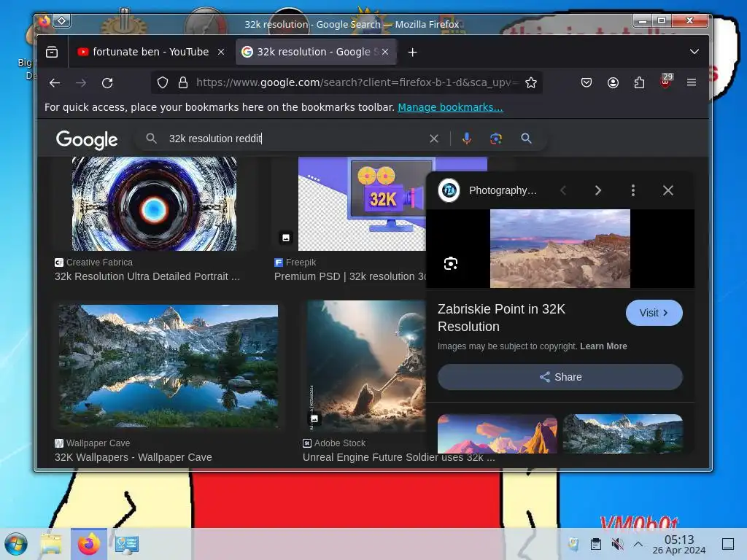Screen dimensions: 747x560
Task: Start a voice search with the microphone
Action: tap(467, 139)
